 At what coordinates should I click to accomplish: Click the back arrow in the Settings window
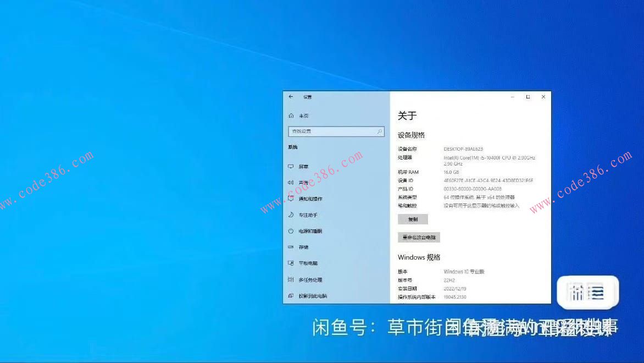pyautogui.click(x=291, y=96)
